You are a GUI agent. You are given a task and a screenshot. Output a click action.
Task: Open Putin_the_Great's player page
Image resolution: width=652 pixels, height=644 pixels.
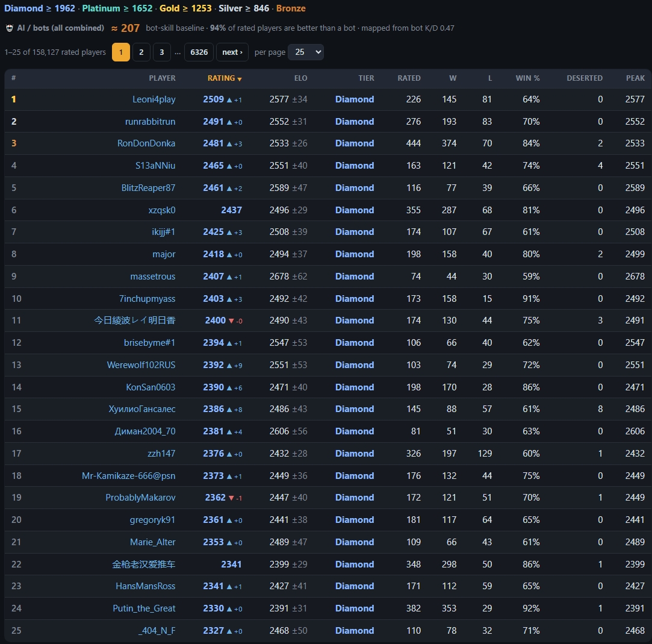click(x=144, y=608)
